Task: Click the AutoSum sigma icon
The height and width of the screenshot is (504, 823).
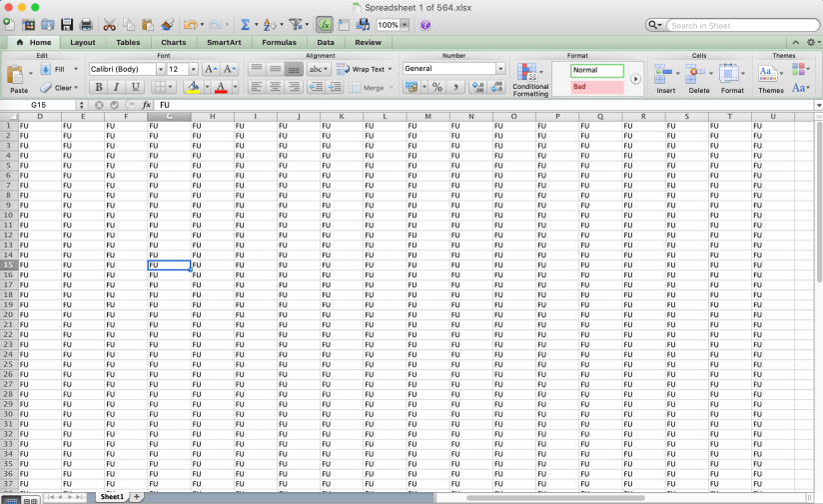Action: [244, 24]
